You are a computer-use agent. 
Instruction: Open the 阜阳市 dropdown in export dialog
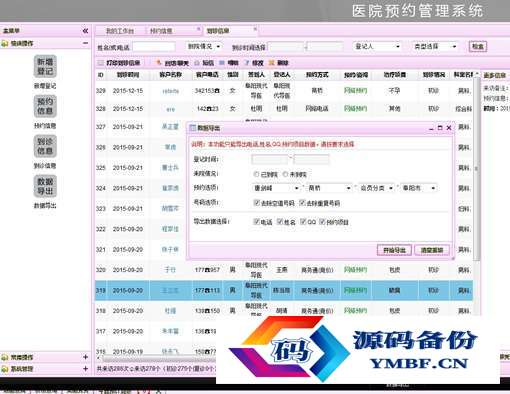click(419, 188)
